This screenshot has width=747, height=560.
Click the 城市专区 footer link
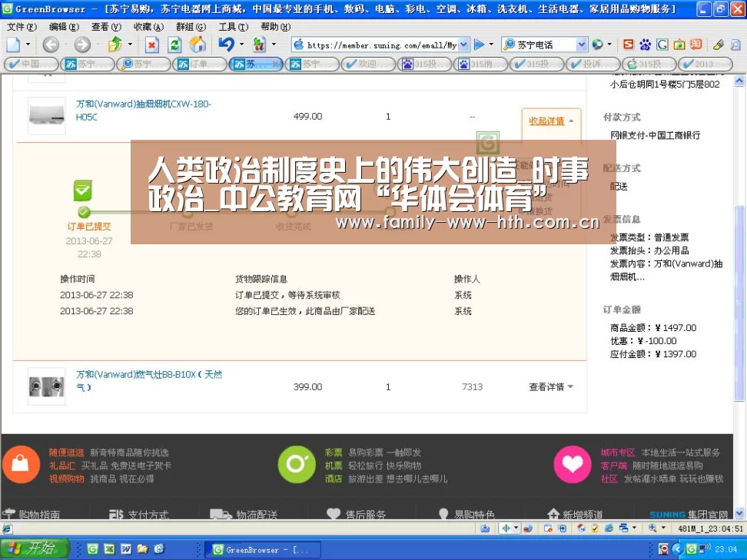pyautogui.click(x=618, y=452)
